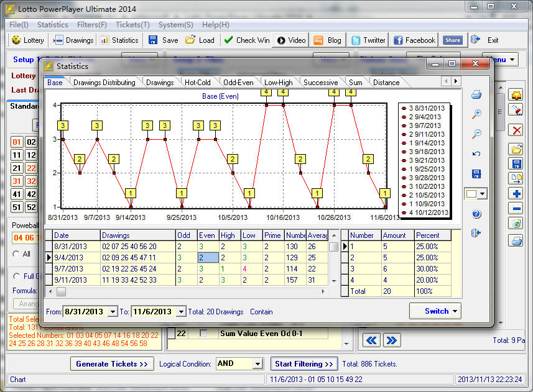Zoom in on the chart

coord(476,114)
